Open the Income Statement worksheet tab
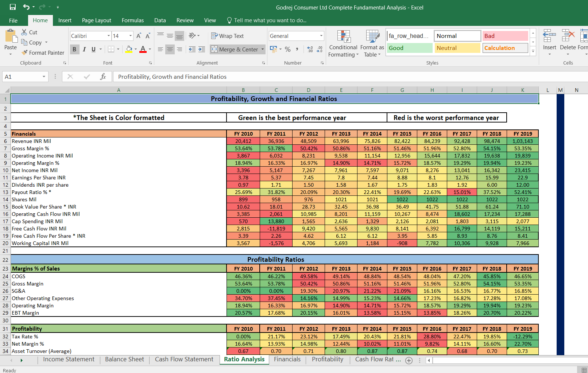 click(69, 360)
